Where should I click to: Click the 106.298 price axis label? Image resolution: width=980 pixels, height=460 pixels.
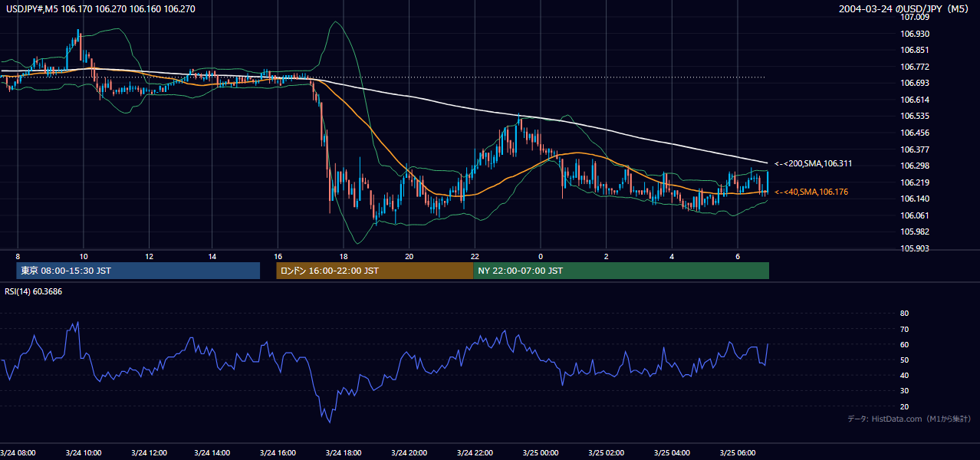pos(915,166)
